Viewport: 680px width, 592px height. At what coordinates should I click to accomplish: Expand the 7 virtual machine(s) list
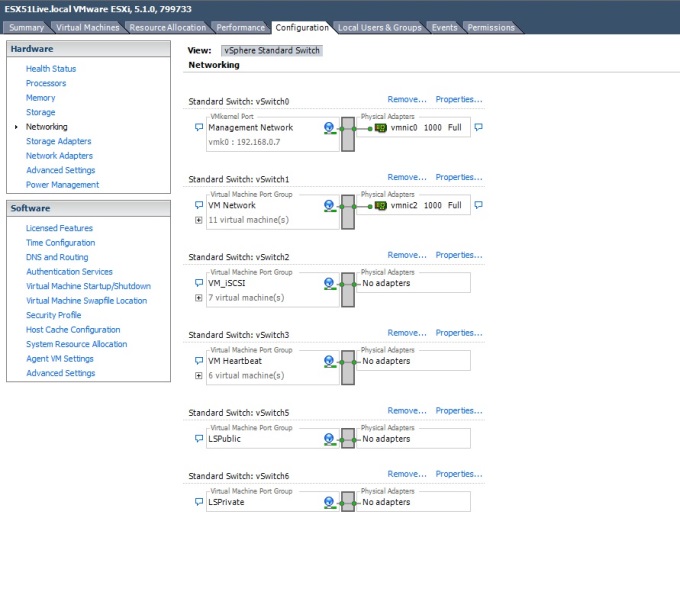tap(199, 298)
